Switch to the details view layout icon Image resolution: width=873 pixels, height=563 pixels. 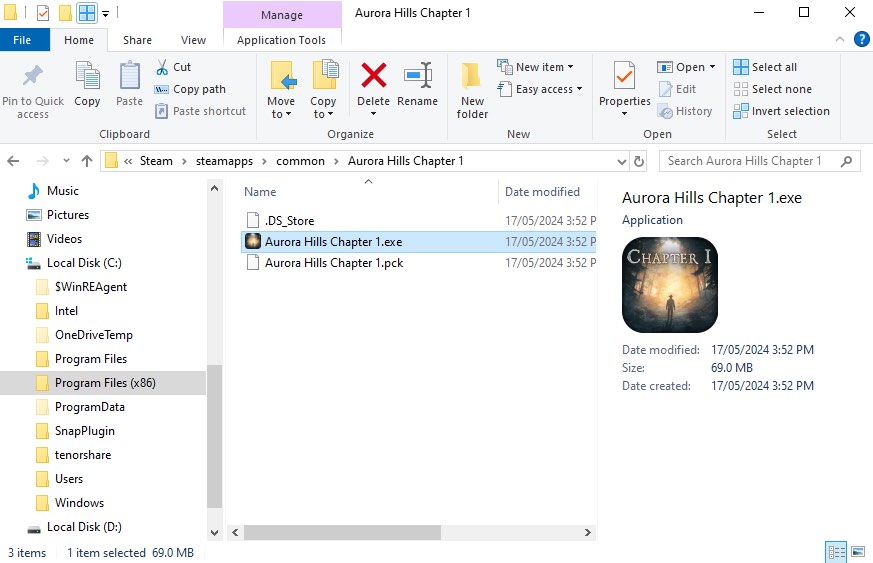[x=836, y=552]
